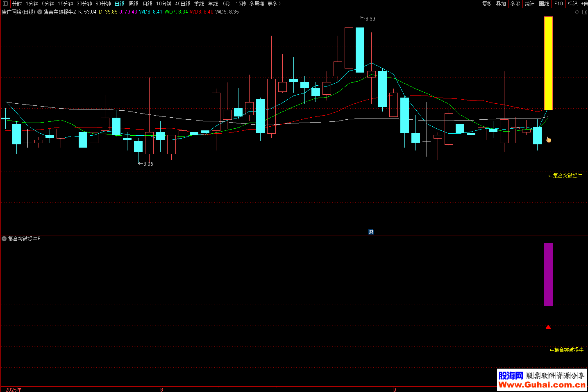Open the 多周期 multi-period view
The image size is (588, 392).
[257, 4]
